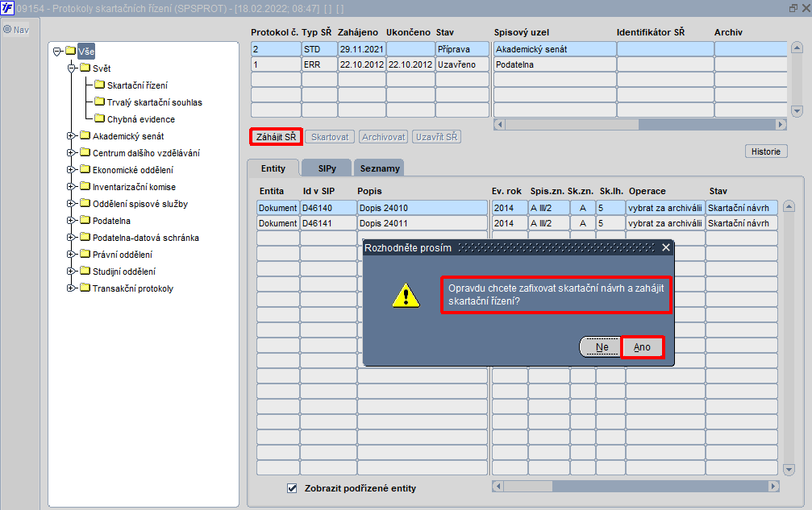Switch to the Seznamy tab
The height and width of the screenshot is (510, 812).
tap(378, 168)
